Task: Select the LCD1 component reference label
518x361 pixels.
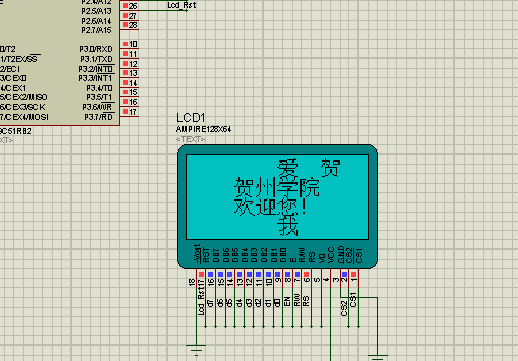Action: coord(191,118)
